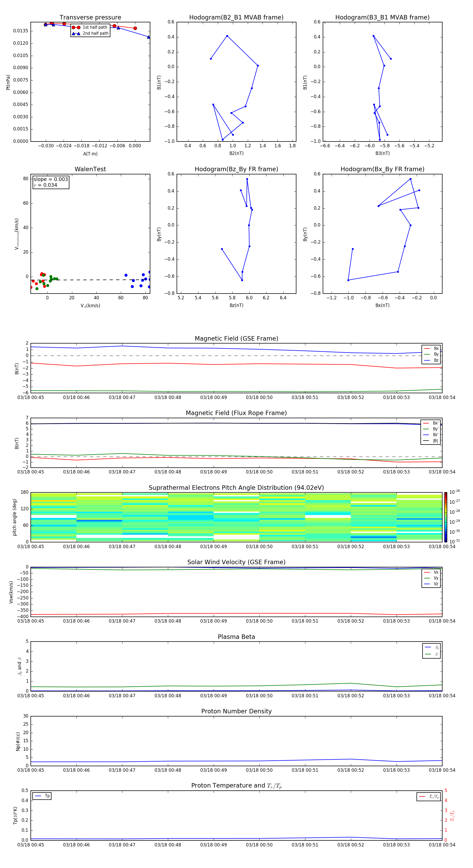Click the "Proton Number Density" title
The height and width of the screenshot is (868, 473).
[x=236, y=711]
